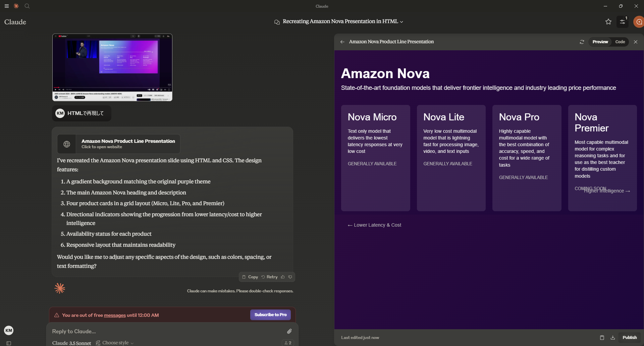
Task: Open the uploaded YouTube screenshot thumbnail
Action: tap(112, 67)
